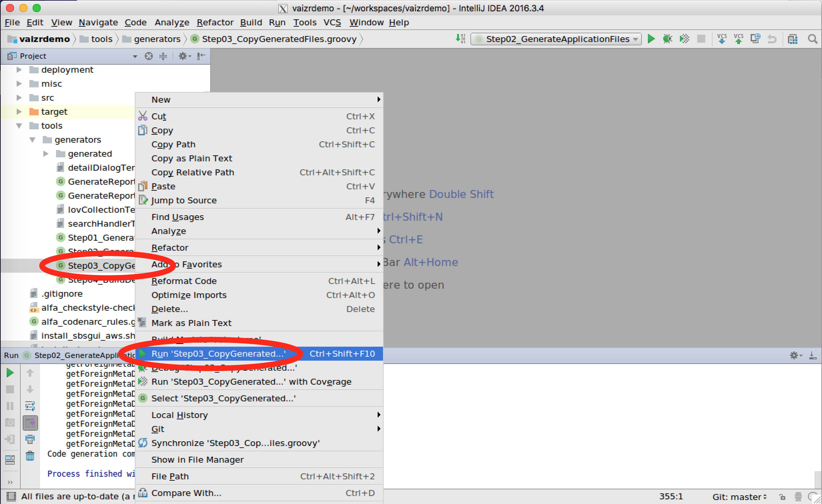Open Search Everywhere magnifier icon
Image resolution: width=822 pixels, height=504 pixels.
(813, 39)
